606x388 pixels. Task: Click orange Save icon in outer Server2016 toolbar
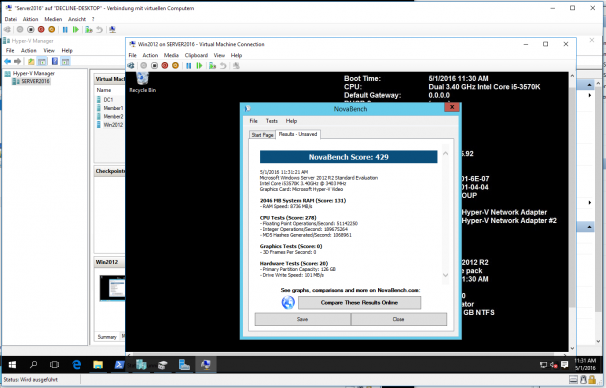tap(51, 30)
